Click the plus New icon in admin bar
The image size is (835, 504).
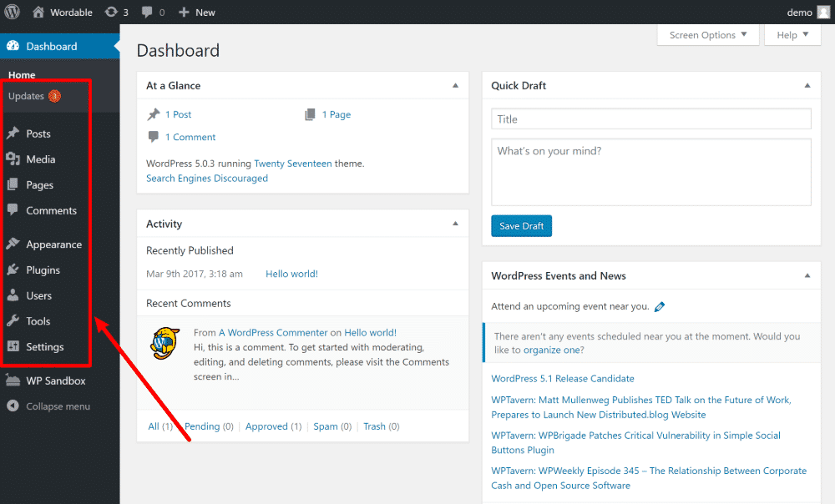(x=184, y=12)
